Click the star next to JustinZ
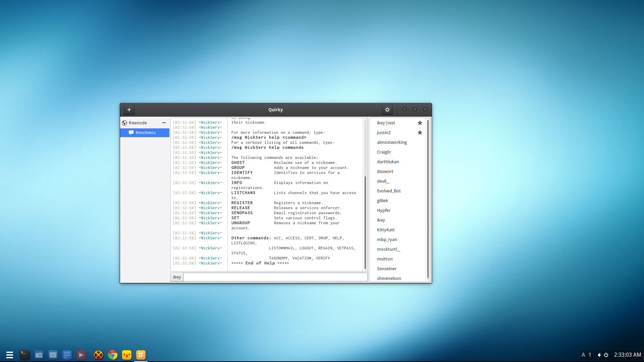The height and width of the screenshot is (362, 644). click(420, 132)
